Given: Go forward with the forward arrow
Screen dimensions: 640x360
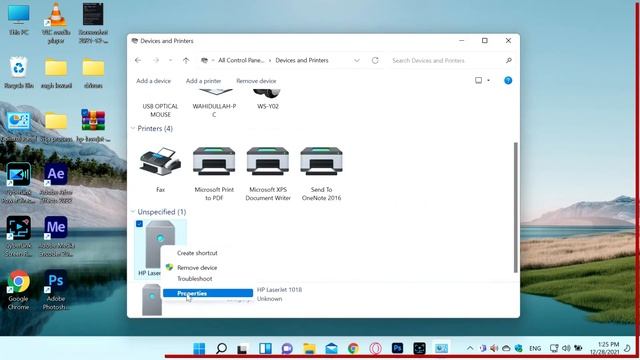Looking at the screenshot, I should click(x=156, y=60).
